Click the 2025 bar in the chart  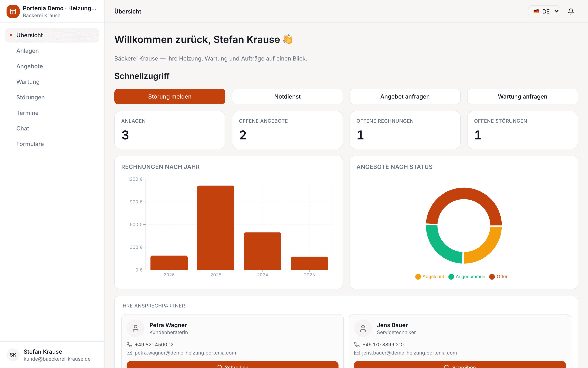click(216, 228)
